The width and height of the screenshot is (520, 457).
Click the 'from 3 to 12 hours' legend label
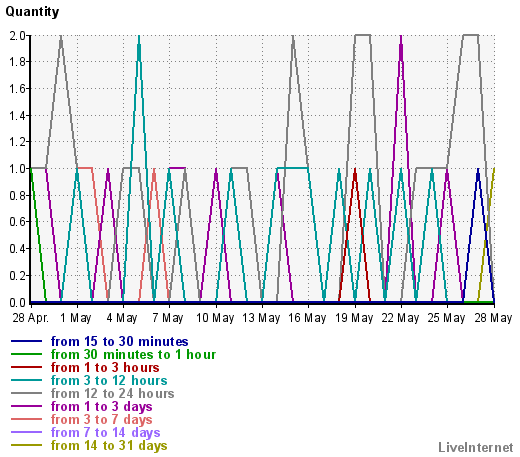point(109,380)
